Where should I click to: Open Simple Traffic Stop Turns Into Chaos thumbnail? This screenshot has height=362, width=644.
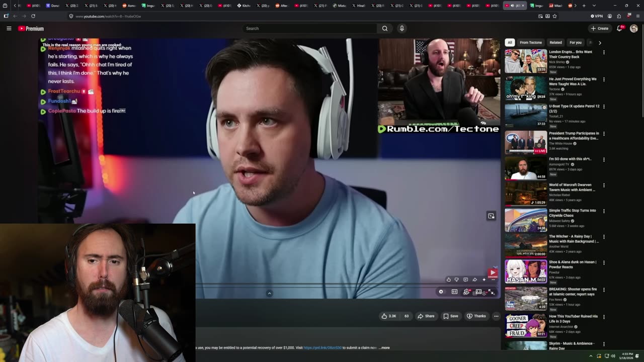[526, 220]
